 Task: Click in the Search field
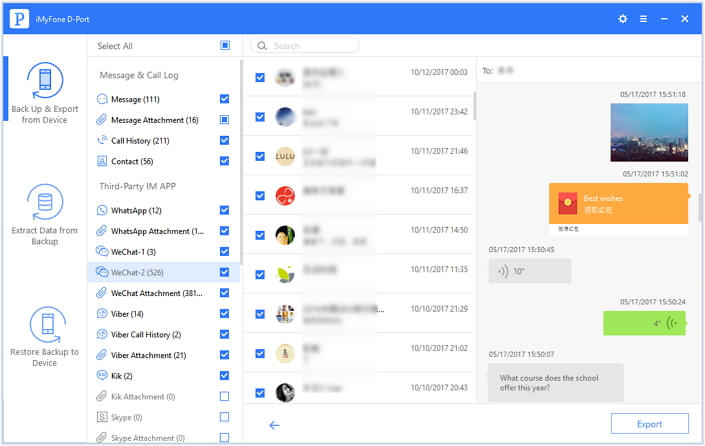[304, 45]
